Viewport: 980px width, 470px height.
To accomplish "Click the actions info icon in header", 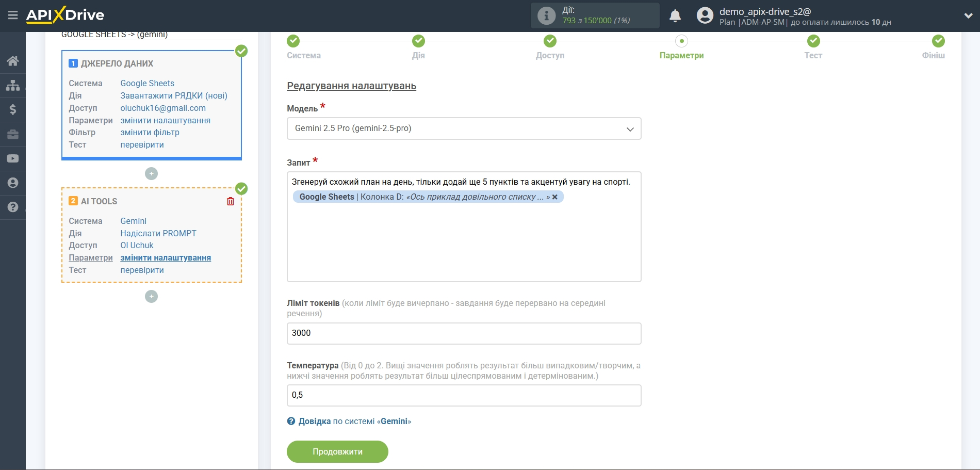I will [x=546, y=15].
